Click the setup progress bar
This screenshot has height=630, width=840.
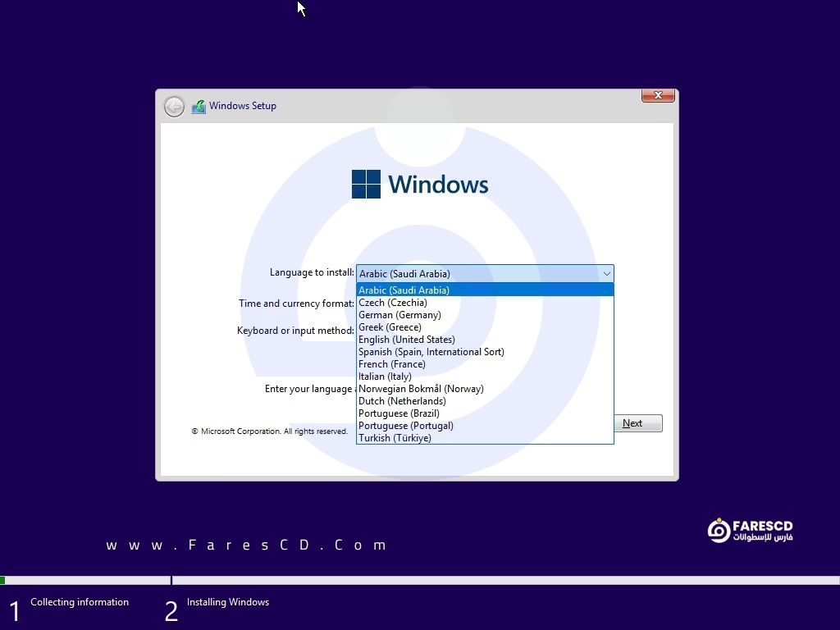(x=420, y=580)
